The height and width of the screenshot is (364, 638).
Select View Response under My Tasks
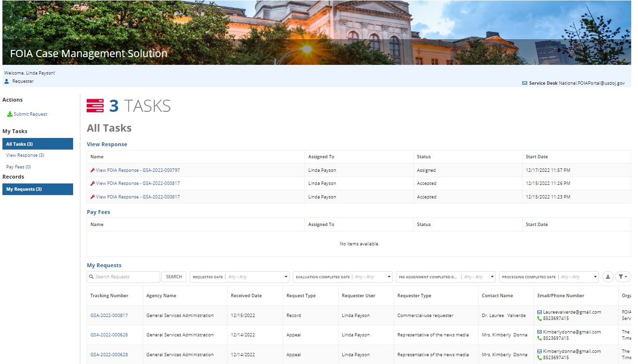pos(25,155)
